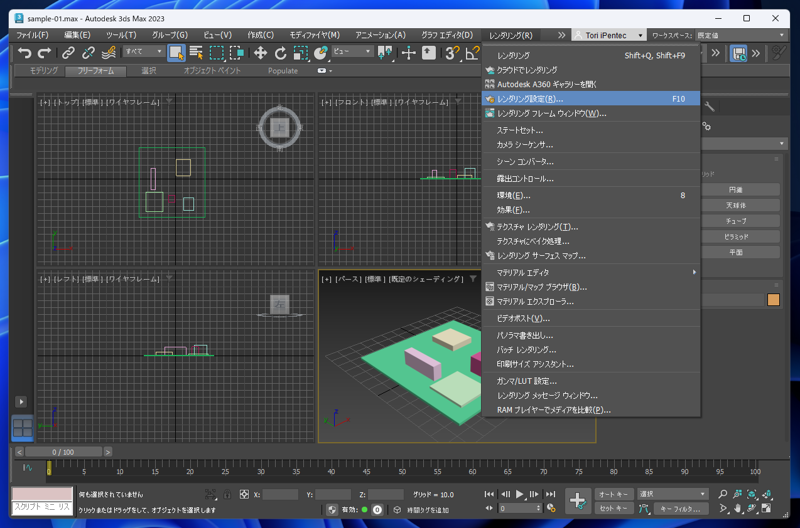Open the ファイル(F) menu
This screenshot has height=528, width=800.
pyautogui.click(x=32, y=35)
